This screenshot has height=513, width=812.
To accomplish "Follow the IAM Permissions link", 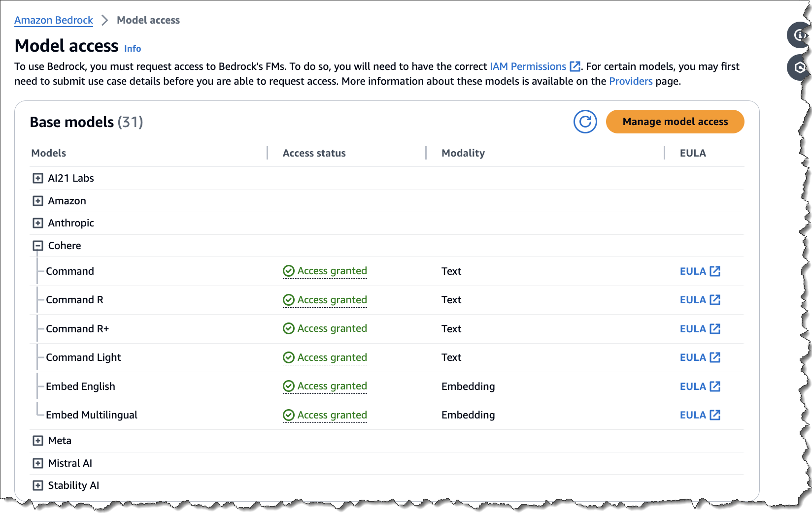I will pos(528,66).
